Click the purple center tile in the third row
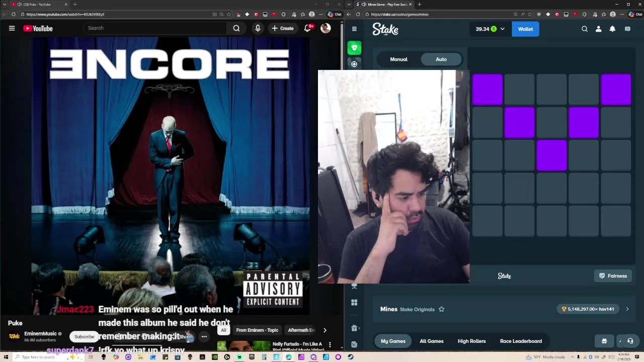This screenshot has width=644, height=362. [x=551, y=155]
